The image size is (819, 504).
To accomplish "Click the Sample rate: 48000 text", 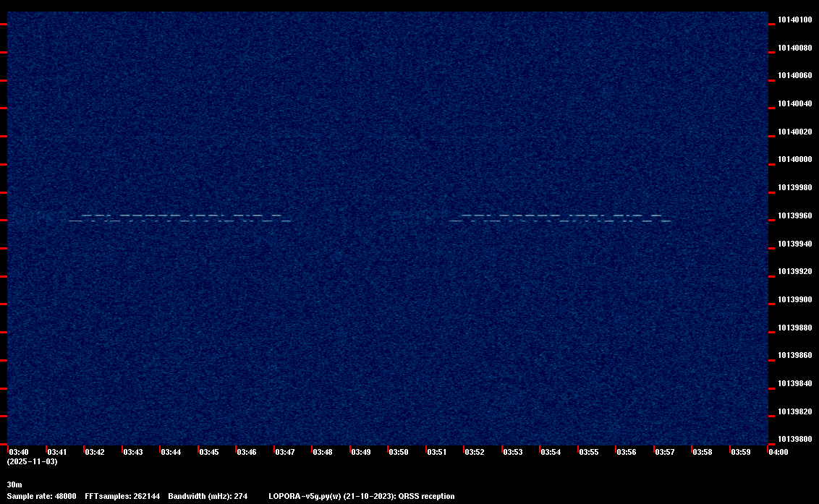I will click(x=42, y=496).
